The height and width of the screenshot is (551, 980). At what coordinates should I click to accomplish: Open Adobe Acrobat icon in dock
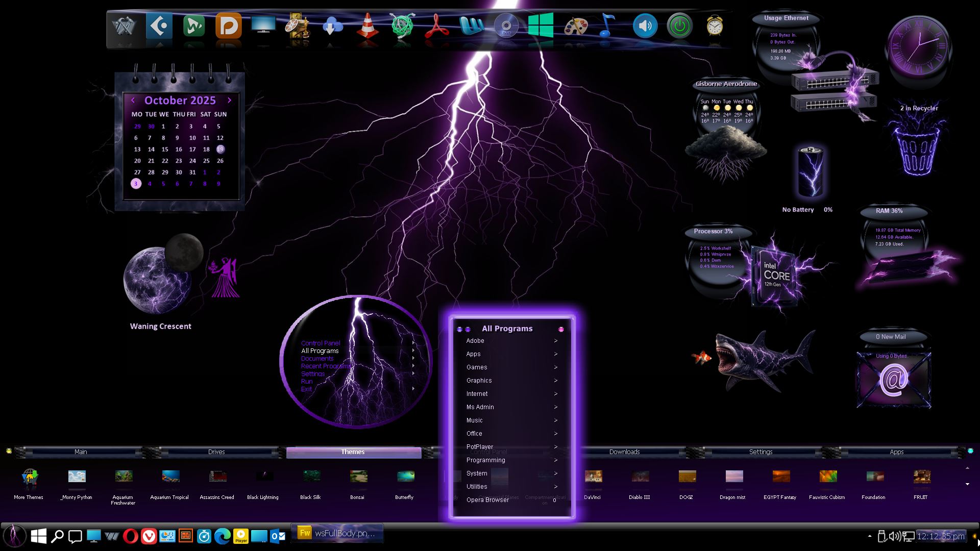436,26
